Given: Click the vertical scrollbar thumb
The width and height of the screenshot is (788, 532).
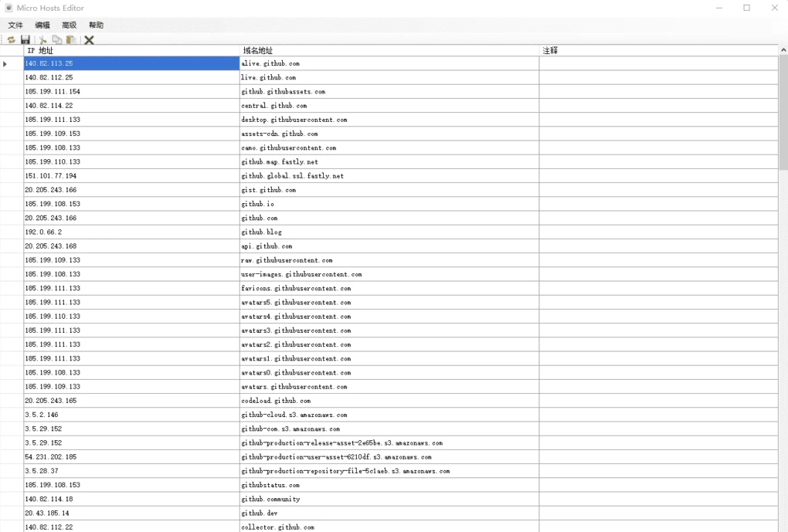Looking at the screenshot, I should click(783, 112).
